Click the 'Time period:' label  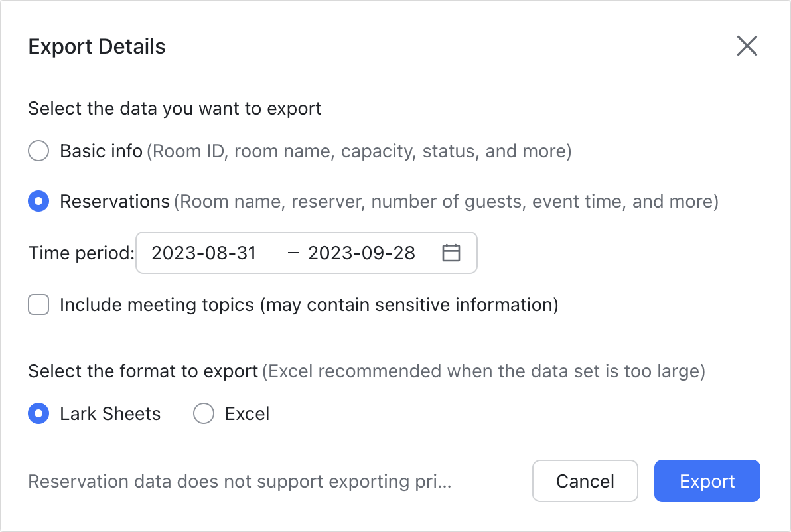click(x=81, y=253)
